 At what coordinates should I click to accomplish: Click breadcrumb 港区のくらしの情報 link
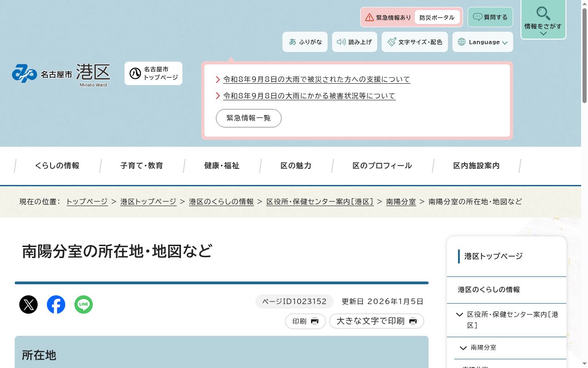[221, 201]
